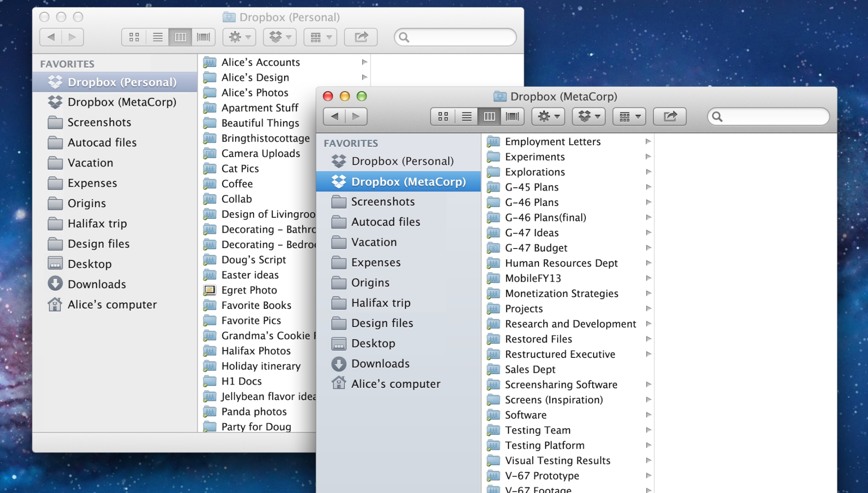Select cover flow view in MetaCorp window
The image size is (868, 493).
tap(512, 117)
